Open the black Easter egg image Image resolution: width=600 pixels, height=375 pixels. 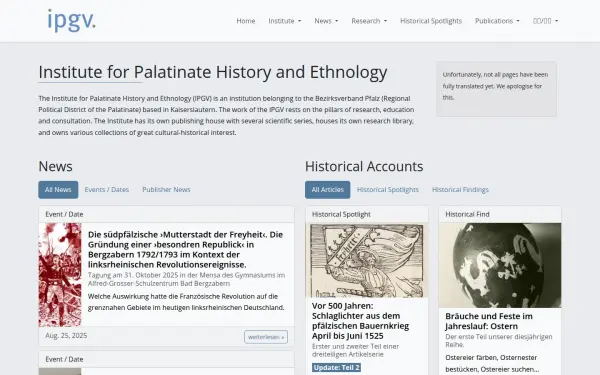click(x=500, y=265)
